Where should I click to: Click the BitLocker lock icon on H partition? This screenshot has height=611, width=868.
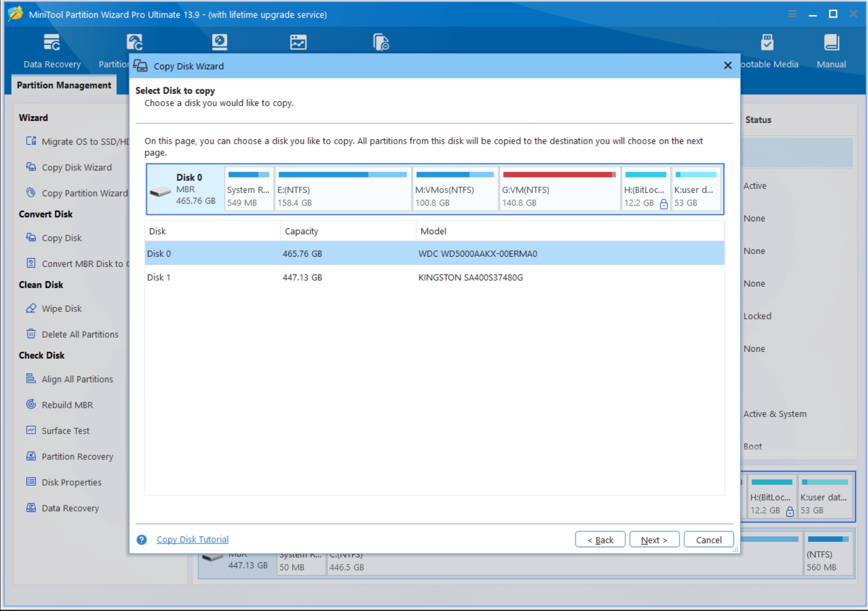coord(663,204)
